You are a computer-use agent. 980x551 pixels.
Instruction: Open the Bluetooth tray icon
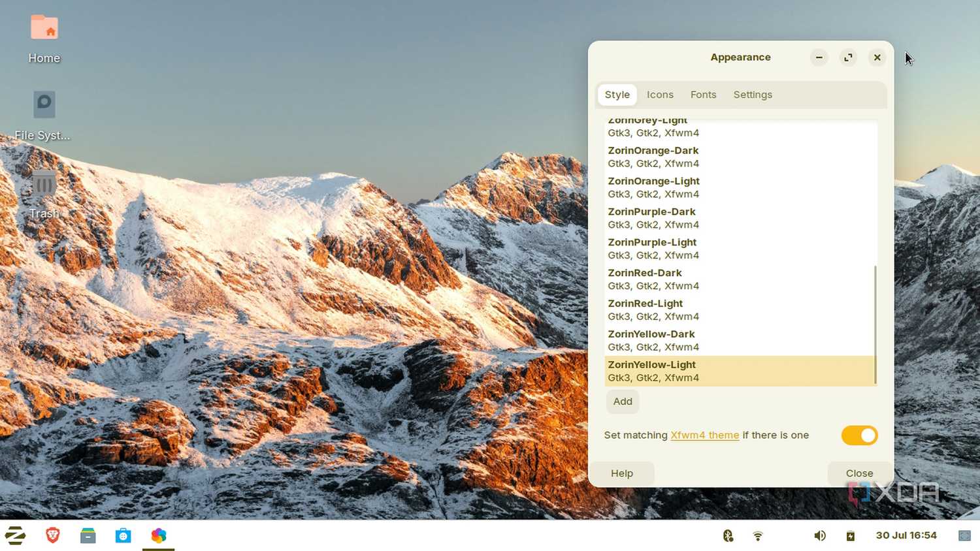[x=728, y=536]
